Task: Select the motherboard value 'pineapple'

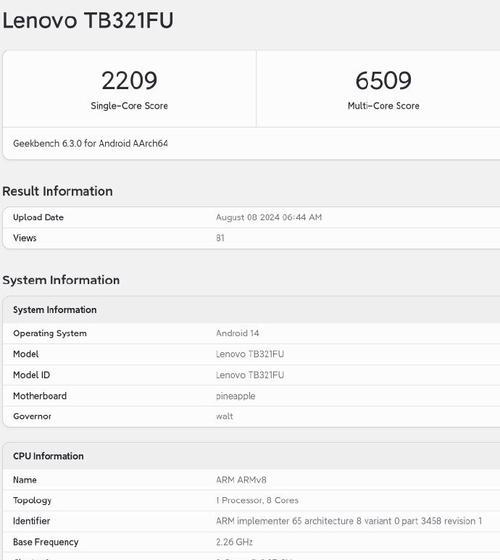Action: point(236,396)
